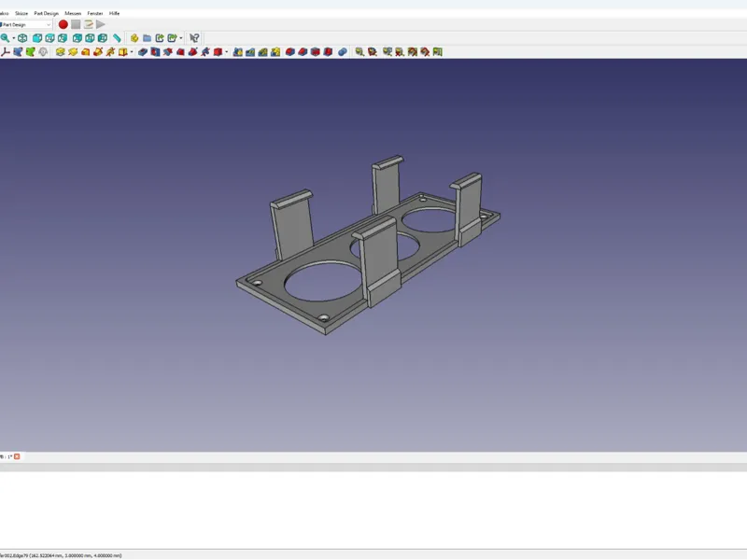
Task: Open the Part Design workbench selector dropdown
Action: tap(26, 25)
